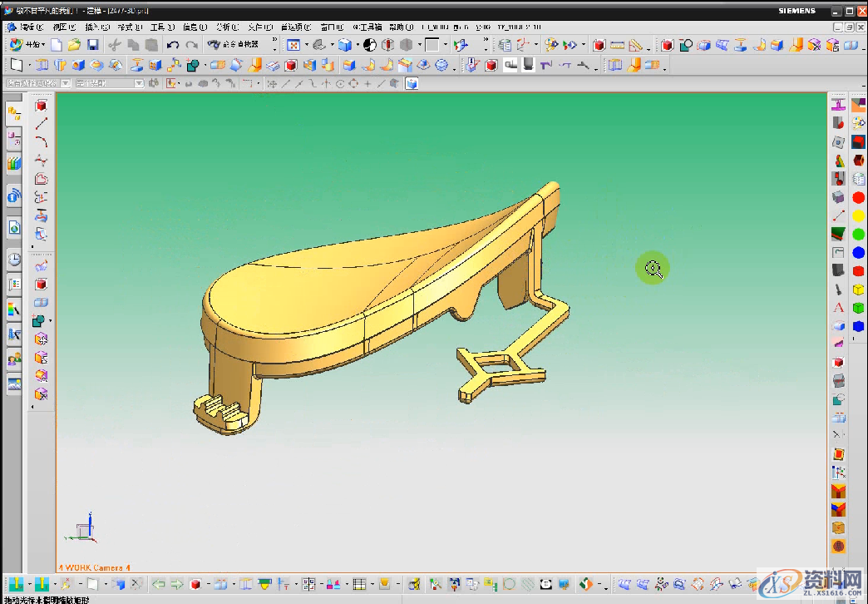Viewport: 868px width, 604px height.
Task: Open the Help menu in menu bar
Action: (x=401, y=27)
